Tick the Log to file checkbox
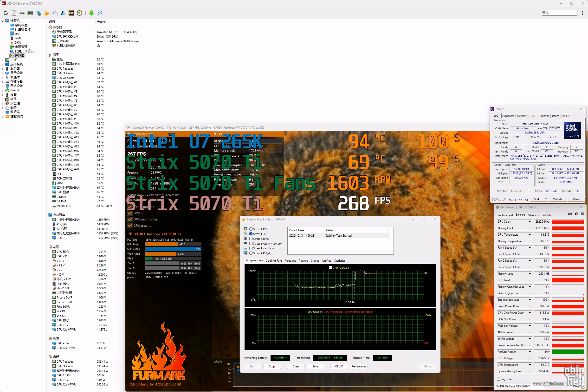This screenshot has width=588, height=392. tap(499, 379)
